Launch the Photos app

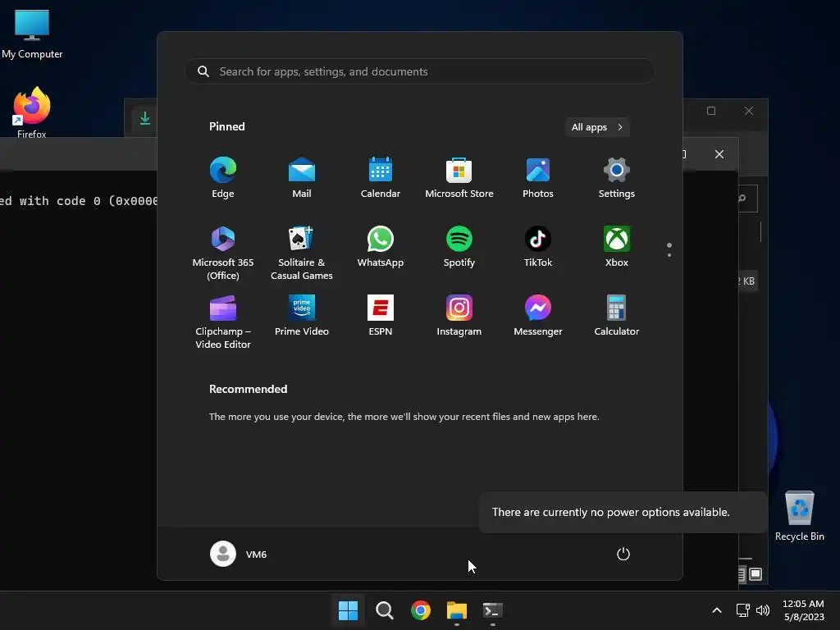(x=538, y=178)
